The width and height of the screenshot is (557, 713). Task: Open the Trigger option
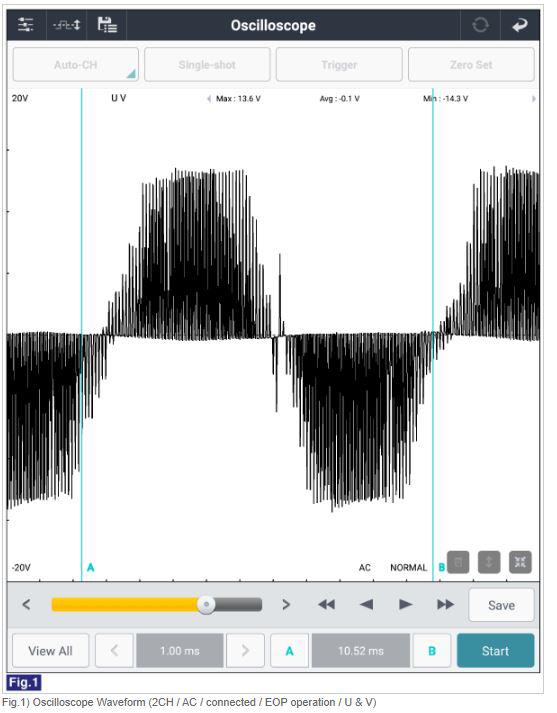[x=339, y=65]
